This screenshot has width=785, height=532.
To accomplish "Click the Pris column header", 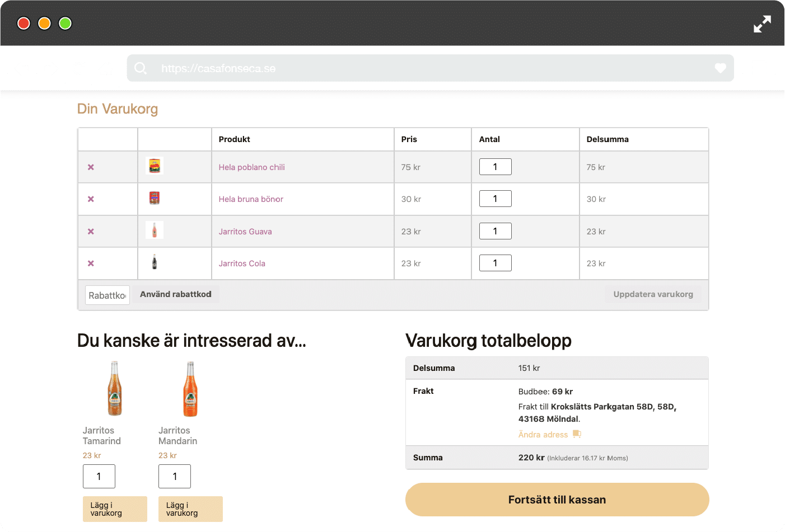I will pos(409,139).
